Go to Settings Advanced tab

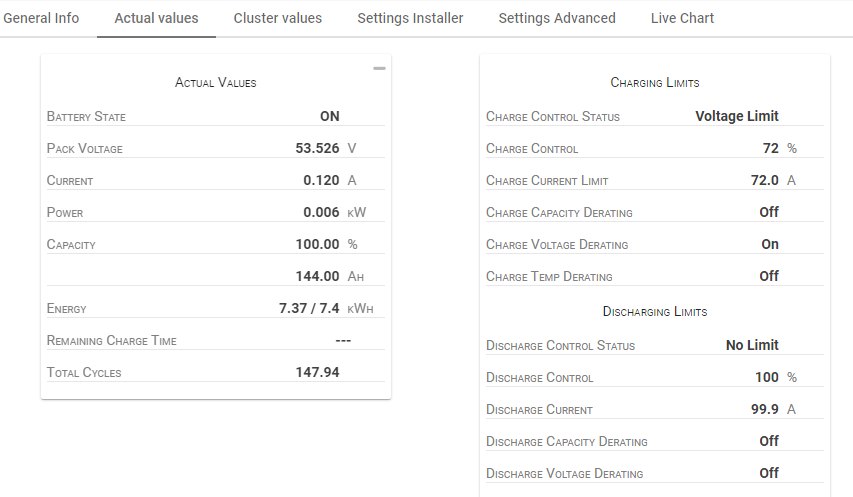click(x=557, y=18)
